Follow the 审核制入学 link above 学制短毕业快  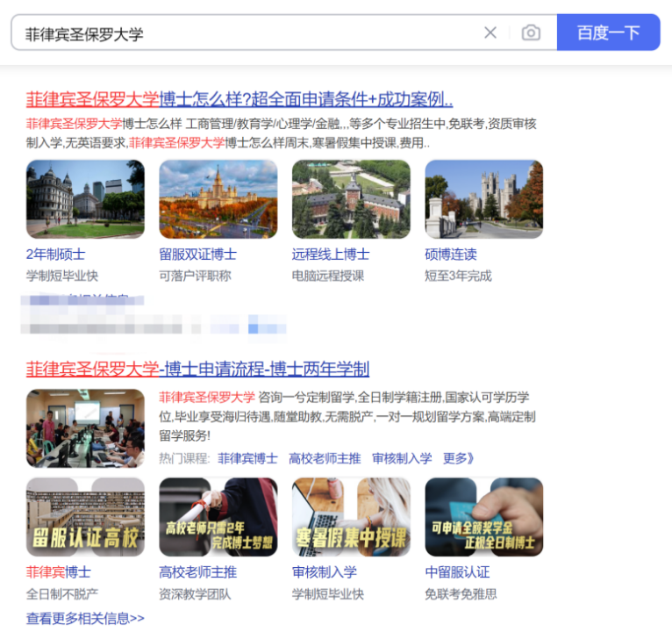point(325,572)
